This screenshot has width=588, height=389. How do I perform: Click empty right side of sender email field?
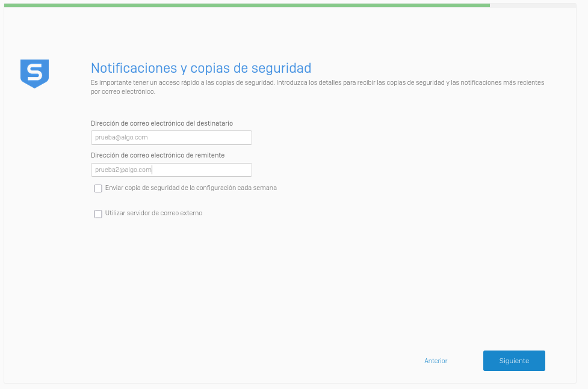tap(229, 170)
